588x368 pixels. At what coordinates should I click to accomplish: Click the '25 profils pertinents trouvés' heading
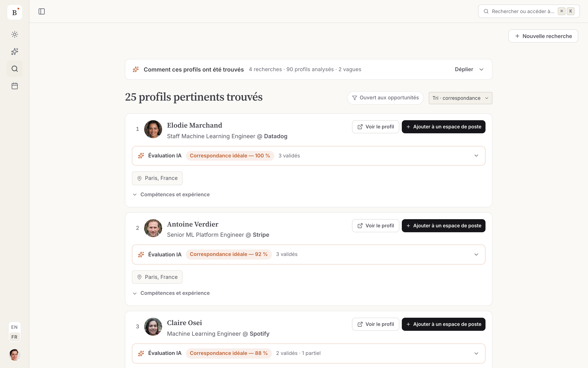click(x=194, y=97)
